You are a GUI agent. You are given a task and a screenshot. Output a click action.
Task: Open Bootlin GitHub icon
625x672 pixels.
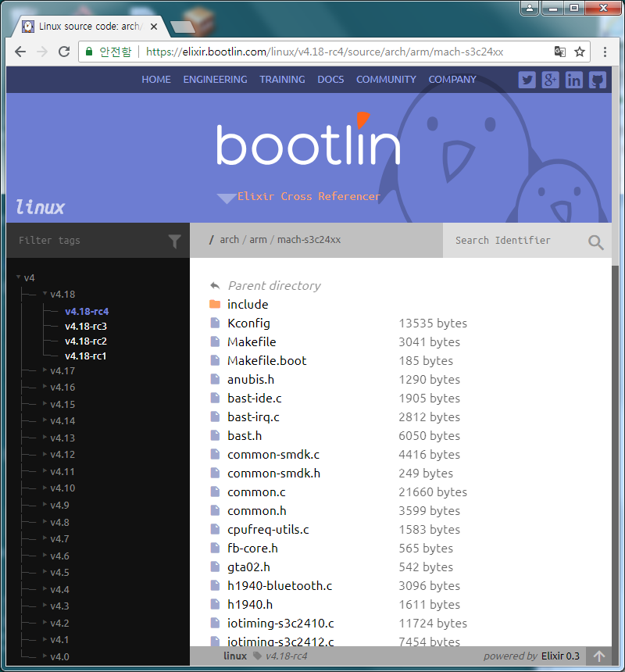point(597,80)
